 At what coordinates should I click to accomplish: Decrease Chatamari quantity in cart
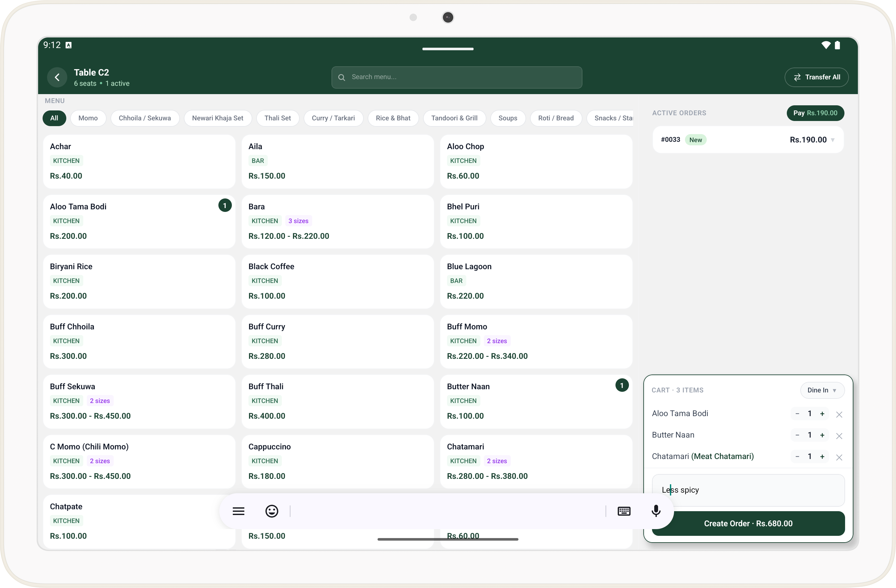(x=797, y=456)
